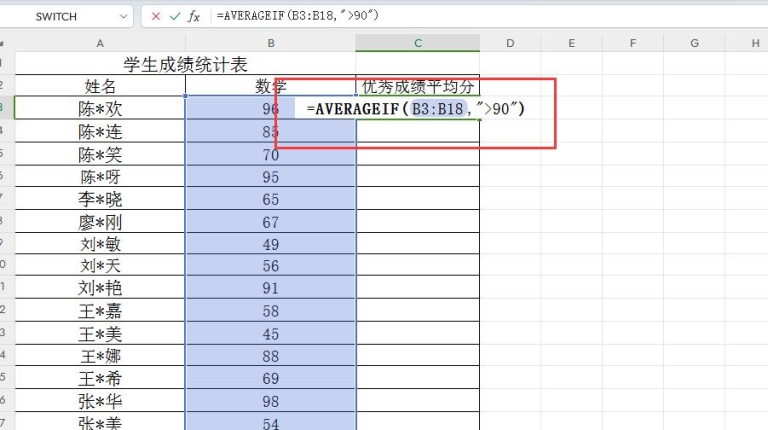
Task: Select column B header
Action: click(x=270, y=43)
